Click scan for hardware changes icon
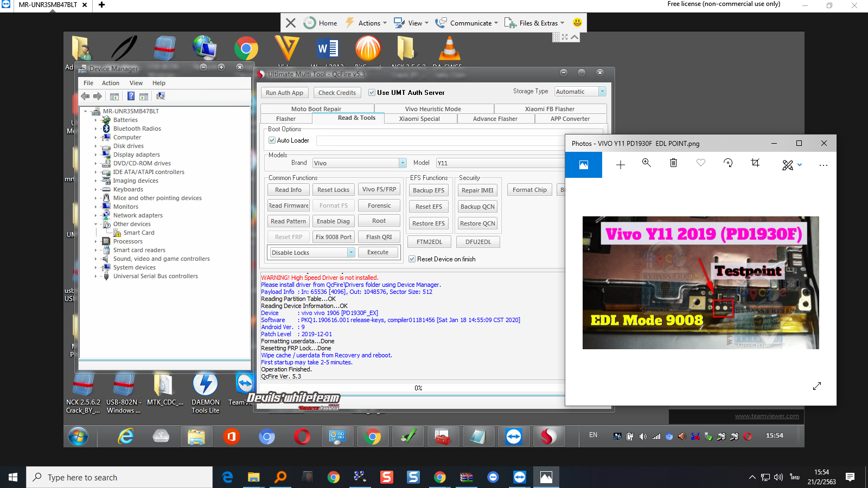Viewport: 868px width, 488px height. [x=161, y=96]
